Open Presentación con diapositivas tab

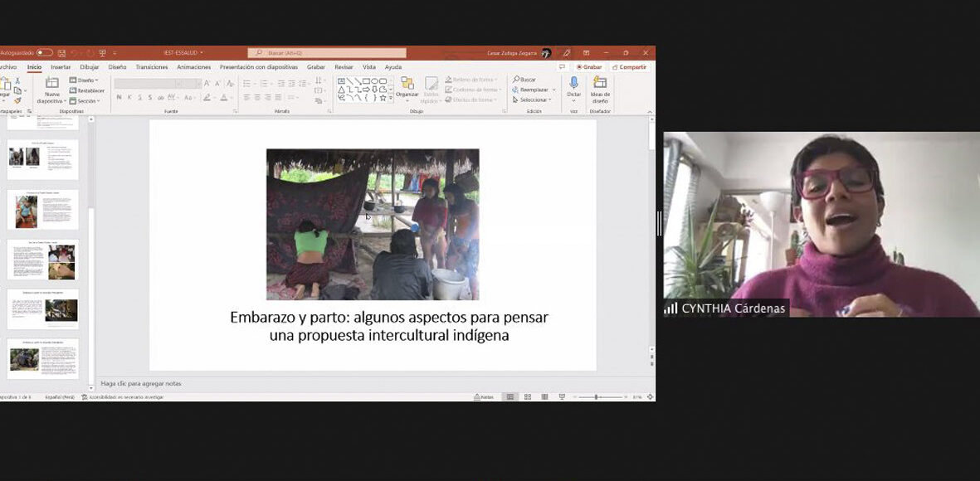point(259,67)
